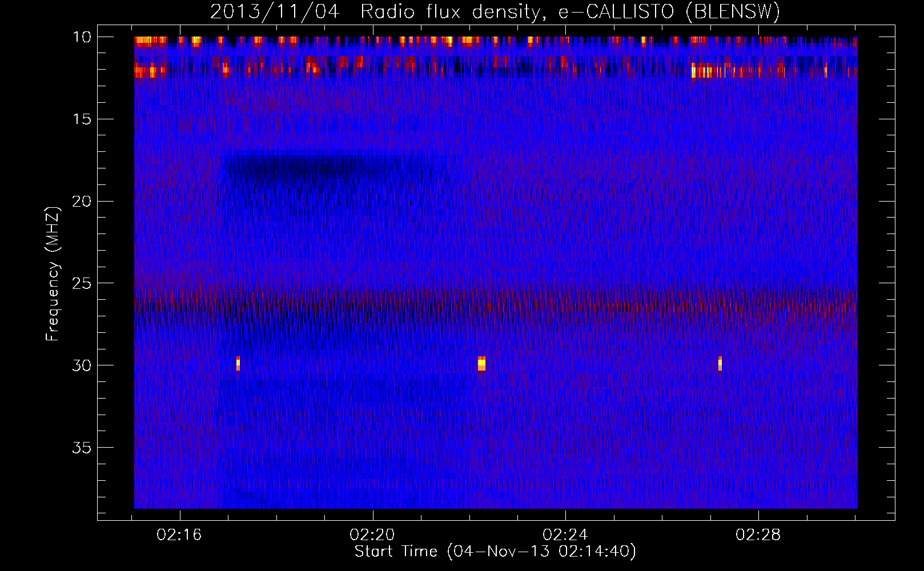Click the time tick label '02:28'
The image size is (924, 571).
758,535
